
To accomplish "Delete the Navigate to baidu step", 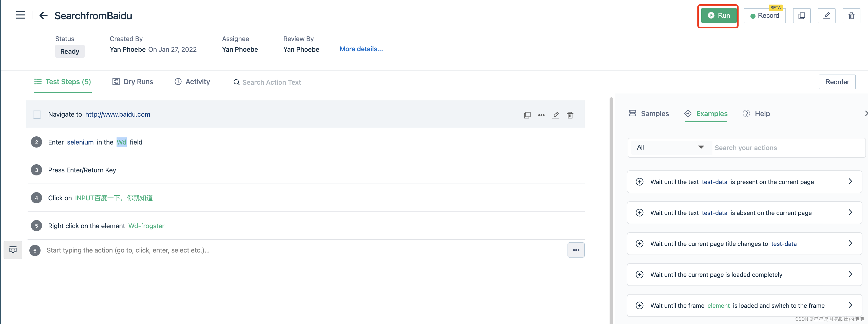I will [570, 115].
